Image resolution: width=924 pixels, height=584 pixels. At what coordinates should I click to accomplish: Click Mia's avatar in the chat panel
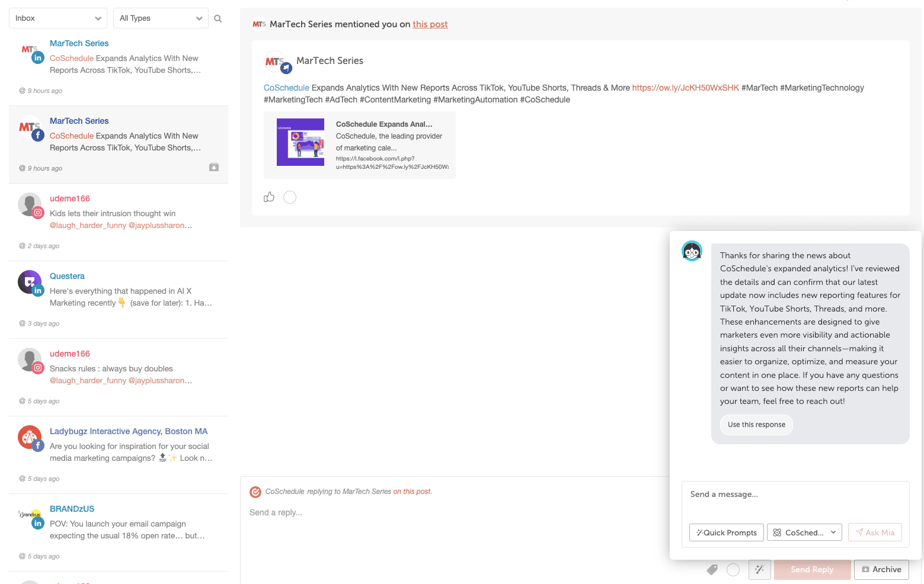pos(692,251)
